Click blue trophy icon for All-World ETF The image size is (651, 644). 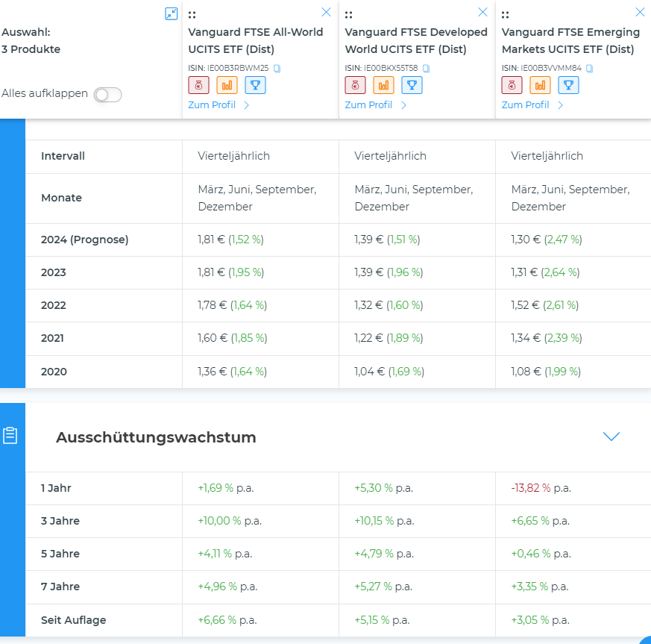tap(255, 85)
